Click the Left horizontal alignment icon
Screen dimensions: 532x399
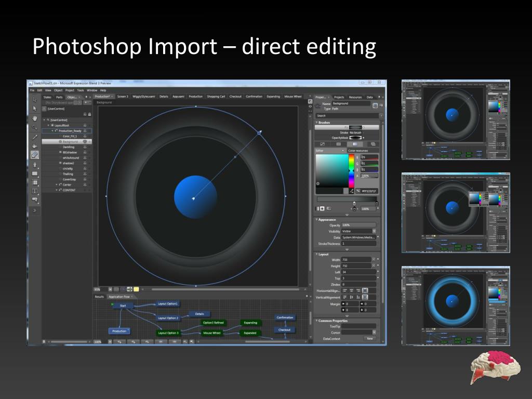point(345,290)
